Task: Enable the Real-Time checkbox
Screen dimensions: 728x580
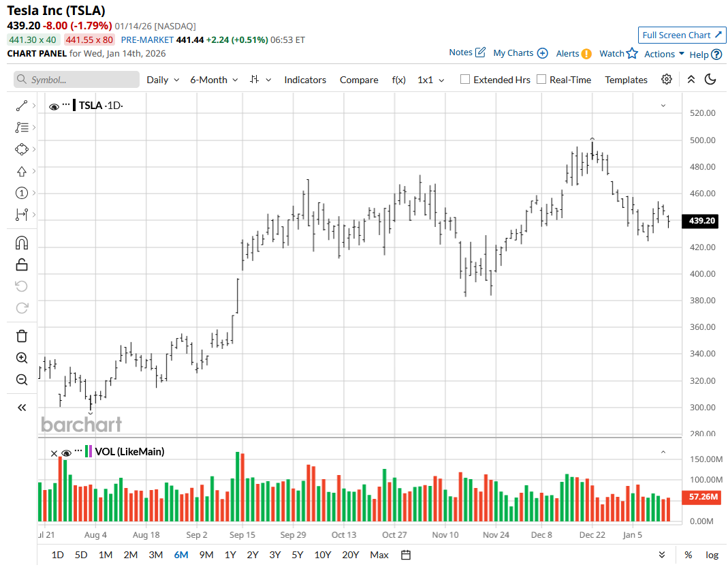Action: coord(541,80)
